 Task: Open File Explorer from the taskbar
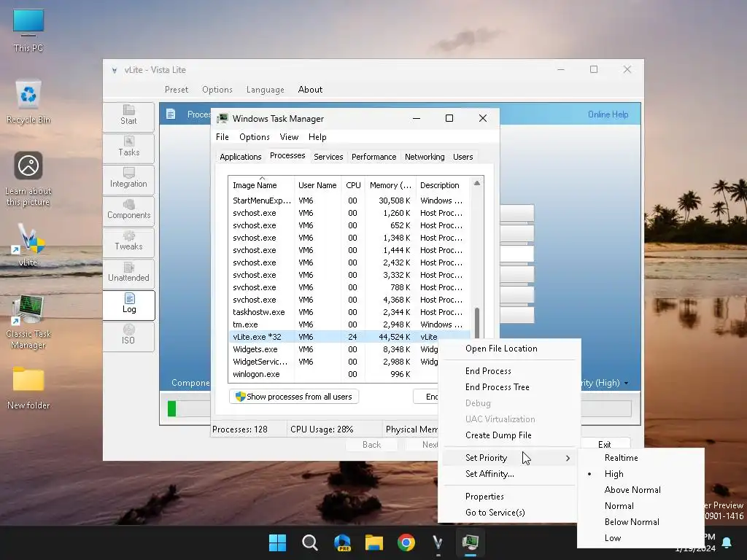tap(374, 542)
